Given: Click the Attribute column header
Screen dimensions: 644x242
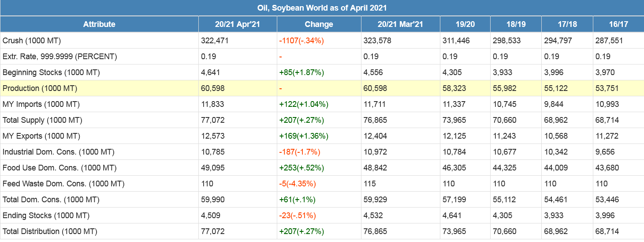Looking at the screenshot, I should point(99,24).
